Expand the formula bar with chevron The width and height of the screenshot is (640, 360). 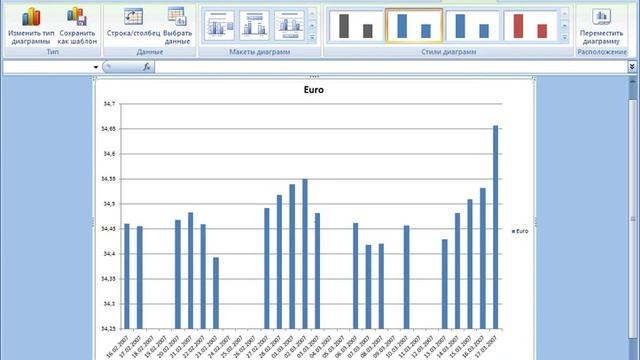pyautogui.click(x=632, y=67)
